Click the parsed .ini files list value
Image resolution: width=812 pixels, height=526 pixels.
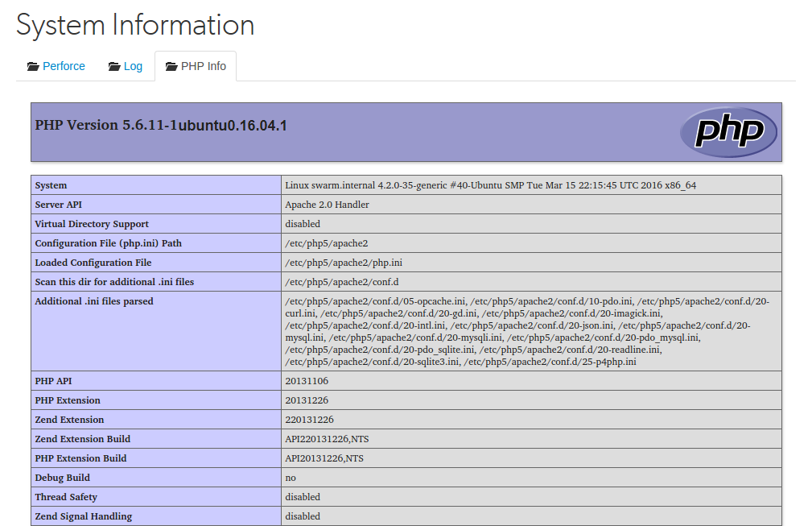[526, 331]
